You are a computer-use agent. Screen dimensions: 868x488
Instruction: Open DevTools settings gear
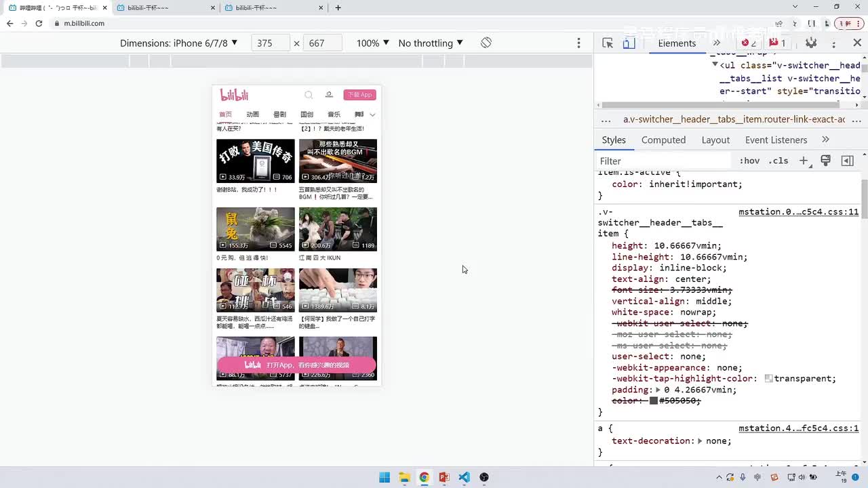[x=811, y=43]
